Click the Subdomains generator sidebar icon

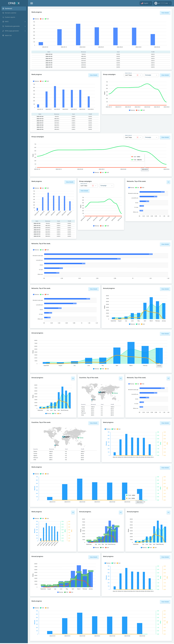(3, 26)
